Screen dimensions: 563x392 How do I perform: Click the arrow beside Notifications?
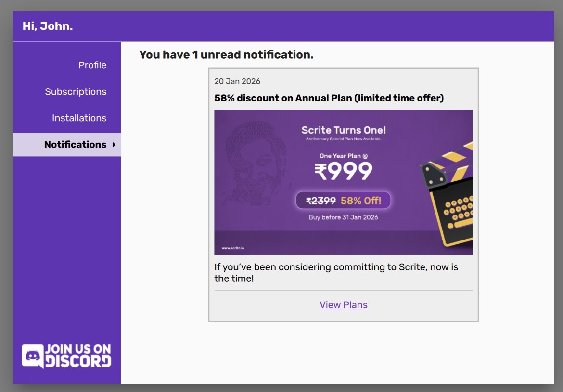point(114,145)
